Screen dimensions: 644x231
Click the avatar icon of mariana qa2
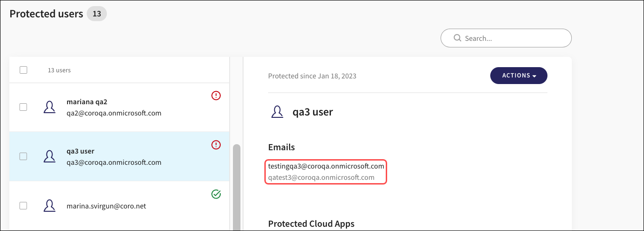pyautogui.click(x=49, y=108)
